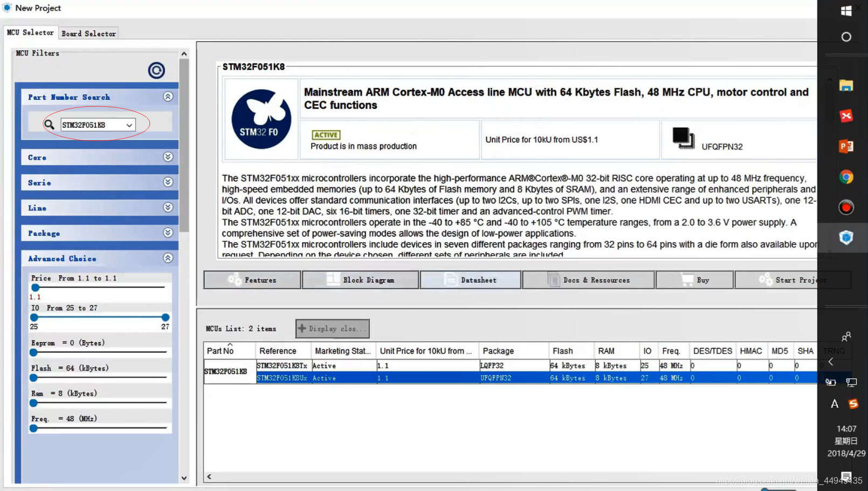Click the Ram slider handle
This screenshot has width=868, height=491.
click(x=34, y=403)
